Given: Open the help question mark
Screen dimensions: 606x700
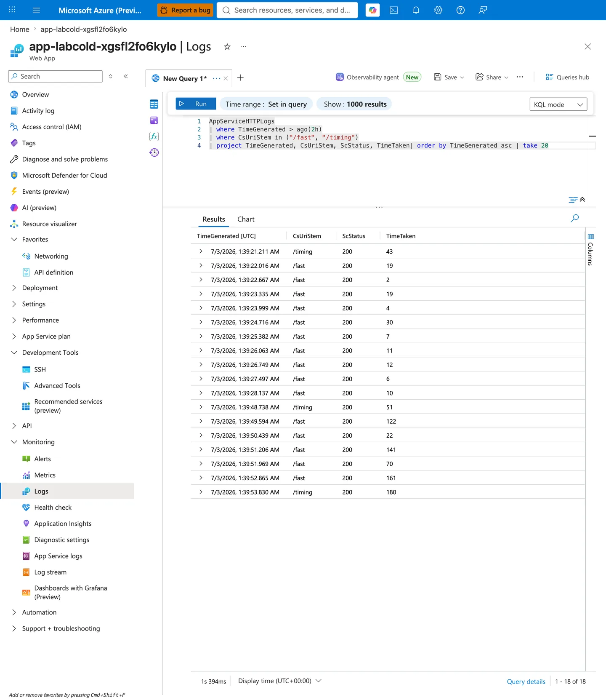Looking at the screenshot, I should pyautogui.click(x=460, y=10).
